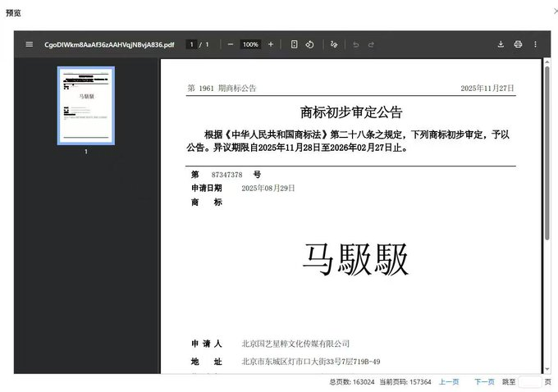The image size is (558, 392).
Task: Click the 跳至 page jump input field
Action: (x=530, y=381)
